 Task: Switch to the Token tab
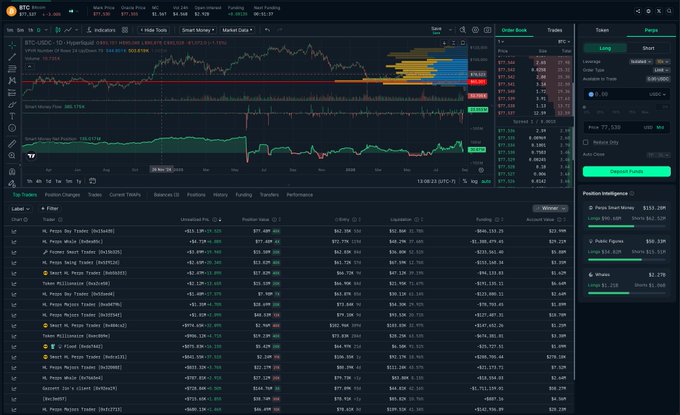click(602, 30)
